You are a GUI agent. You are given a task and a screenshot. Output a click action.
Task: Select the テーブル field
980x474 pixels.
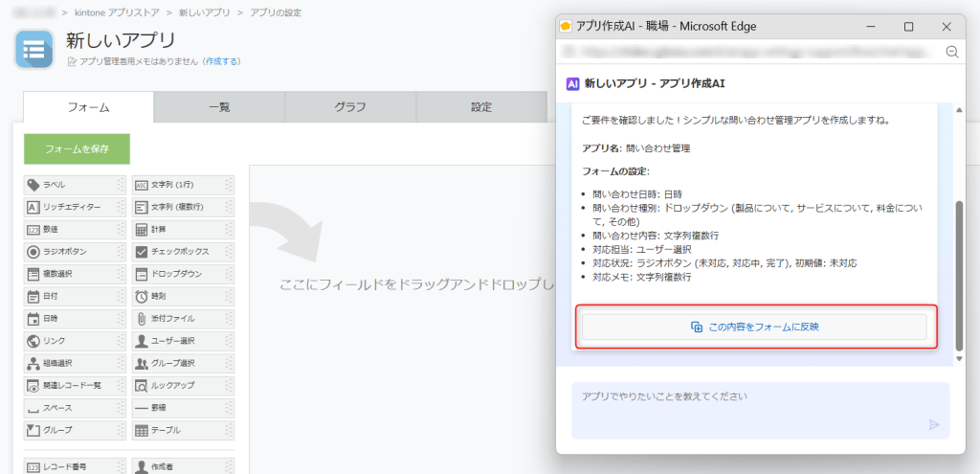tap(183, 430)
